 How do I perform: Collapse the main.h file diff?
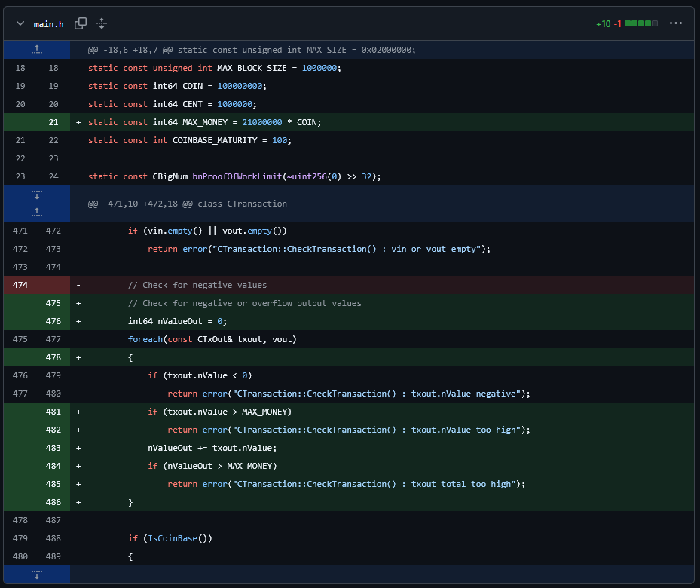pos(20,24)
